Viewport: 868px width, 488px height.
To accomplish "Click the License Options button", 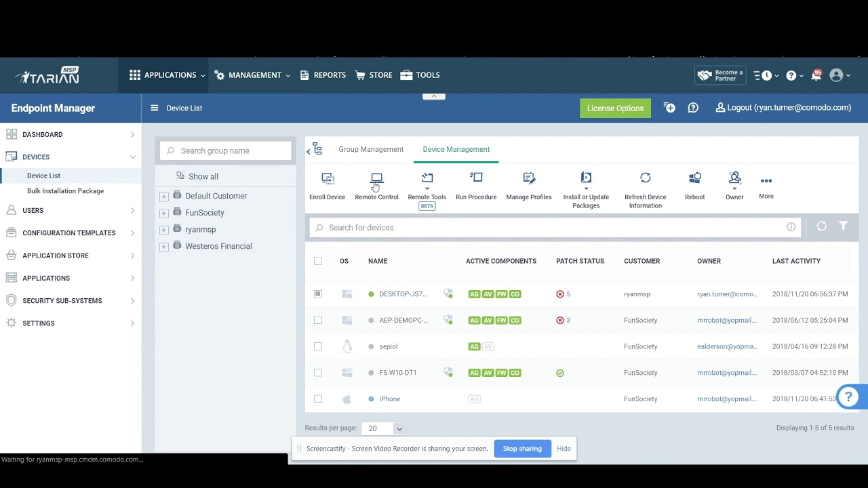I will (615, 108).
